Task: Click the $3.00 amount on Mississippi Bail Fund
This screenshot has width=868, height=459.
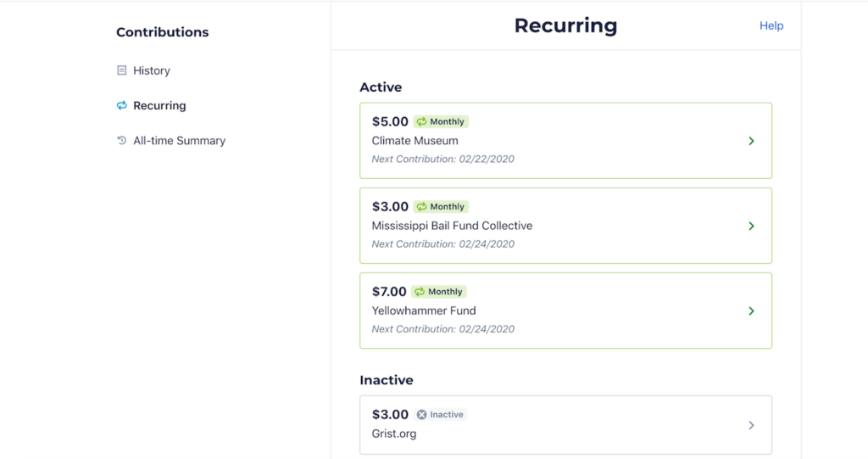Action: pyautogui.click(x=390, y=207)
